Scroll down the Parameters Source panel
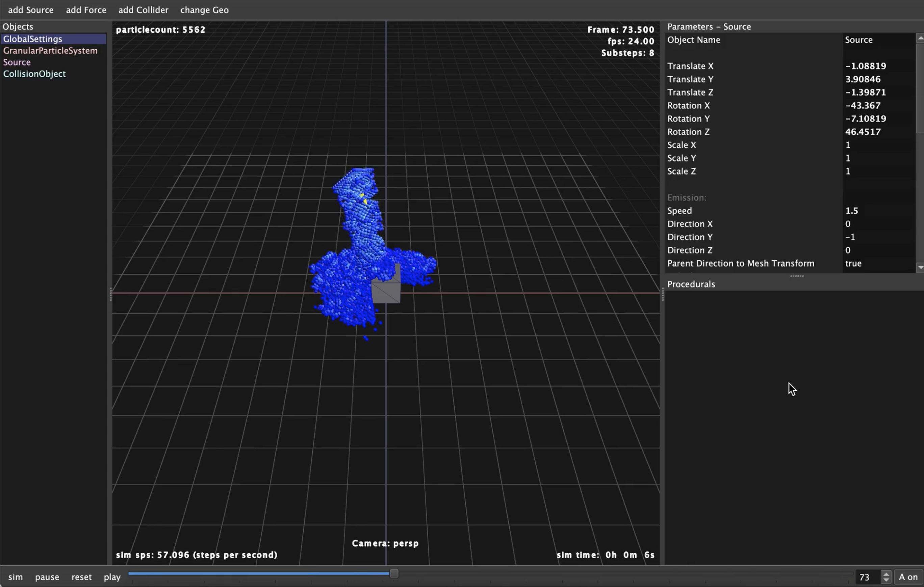 [x=919, y=268]
